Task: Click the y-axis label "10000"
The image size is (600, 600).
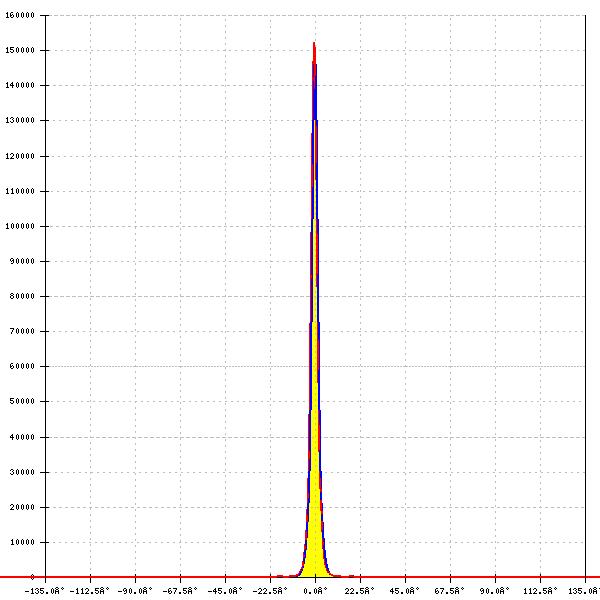Action: click(x=22, y=542)
